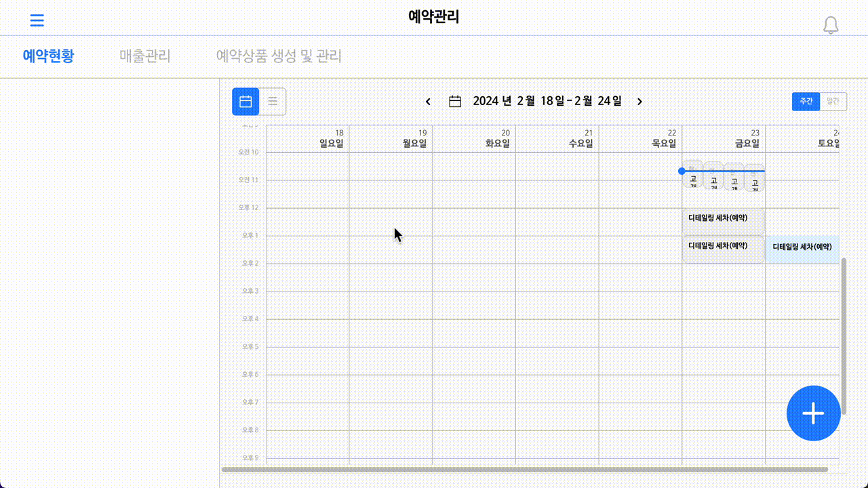Go to previous week

point(428,102)
